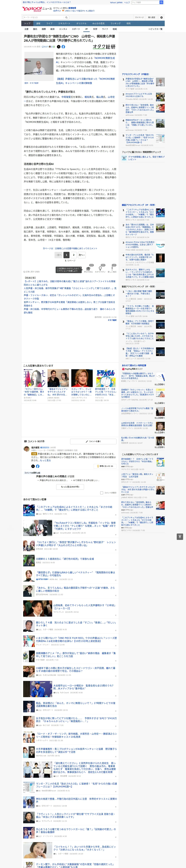Click the オタク総研 publisher logo
The height and width of the screenshot is (868, 186).
tap(104, 47)
